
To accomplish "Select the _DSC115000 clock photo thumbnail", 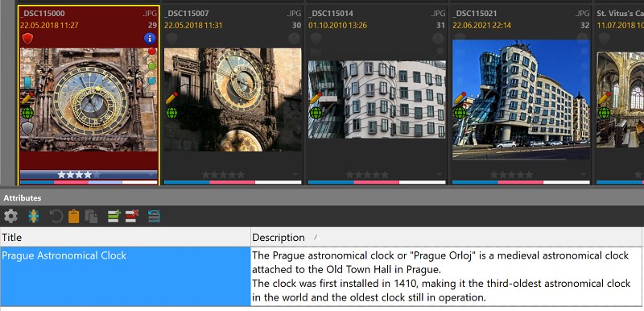I will pos(89,100).
